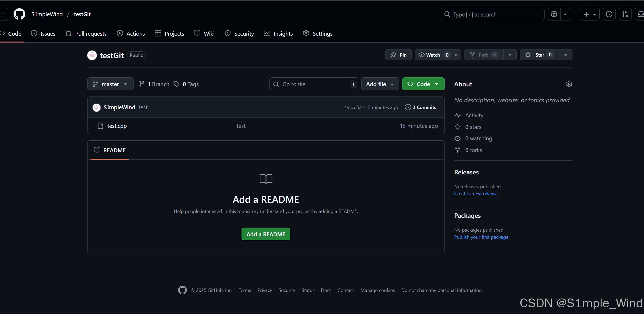Click the Type / to search box

(x=492, y=14)
